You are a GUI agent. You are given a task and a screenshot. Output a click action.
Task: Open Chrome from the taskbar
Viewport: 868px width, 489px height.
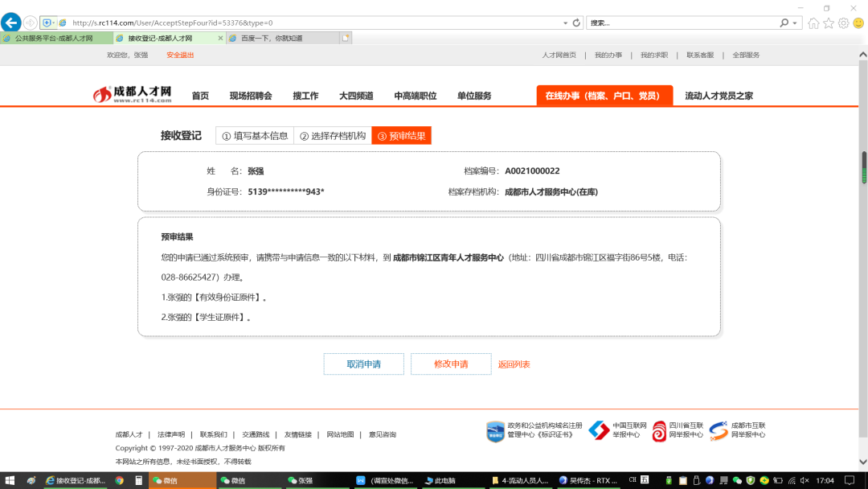tap(119, 480)
